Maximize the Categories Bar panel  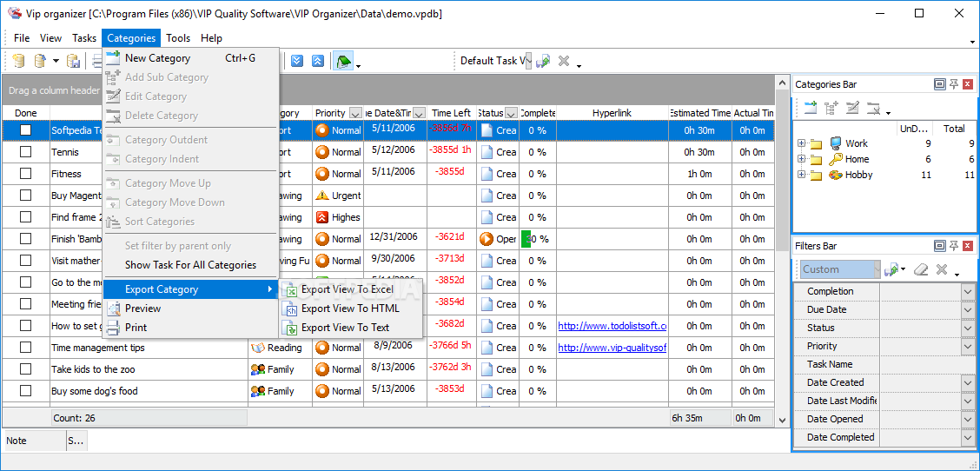pyautogui.click(x=939, y=84)
